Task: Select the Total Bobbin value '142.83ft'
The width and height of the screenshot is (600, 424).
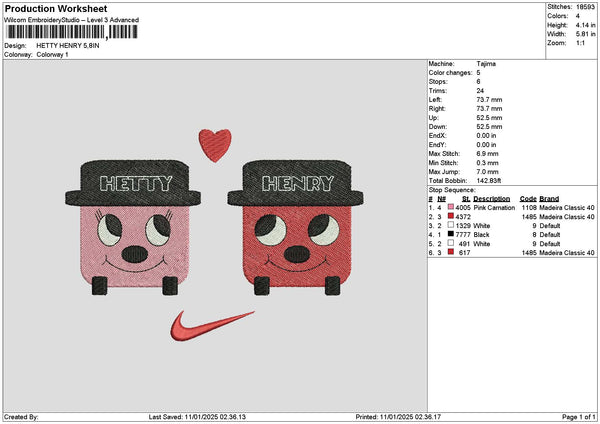Action: pos(489,181)
